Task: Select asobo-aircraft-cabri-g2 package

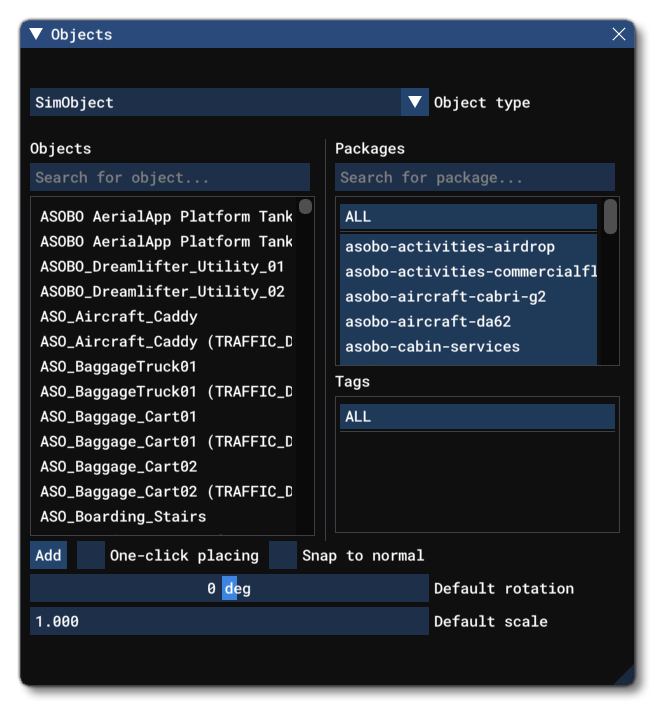Action: [468, 297]
